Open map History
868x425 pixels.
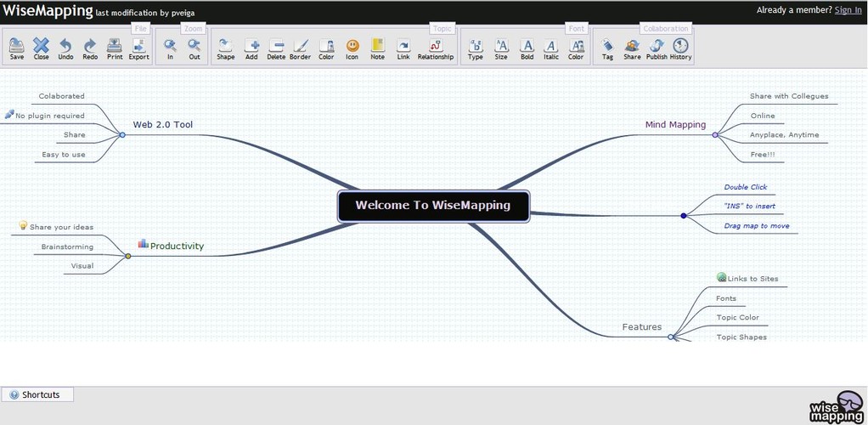pos(681,48)
